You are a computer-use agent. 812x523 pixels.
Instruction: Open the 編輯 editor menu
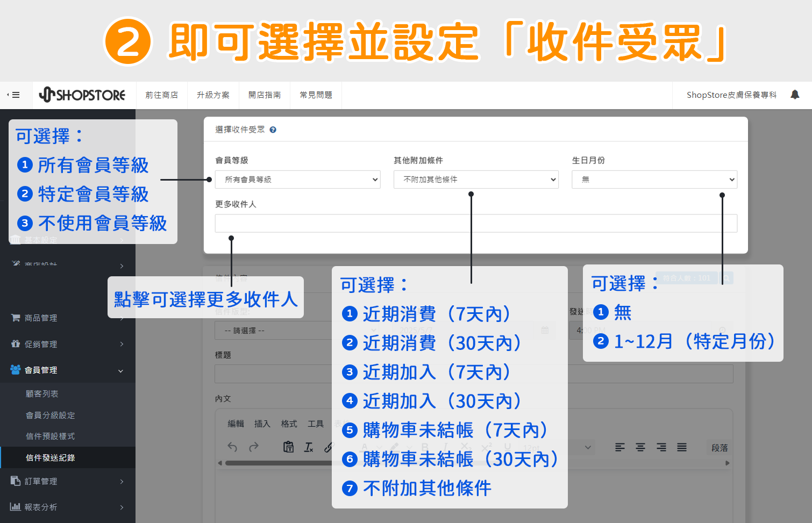[x=236, y=424]
